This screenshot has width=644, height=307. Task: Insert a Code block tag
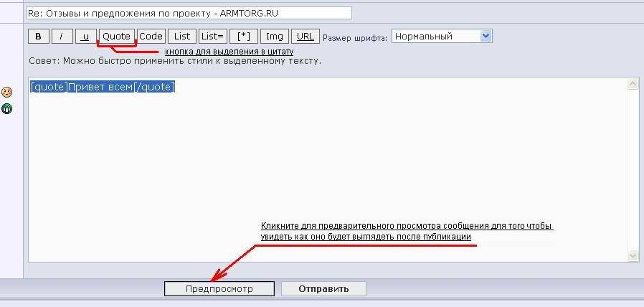[x=151, y=36]
